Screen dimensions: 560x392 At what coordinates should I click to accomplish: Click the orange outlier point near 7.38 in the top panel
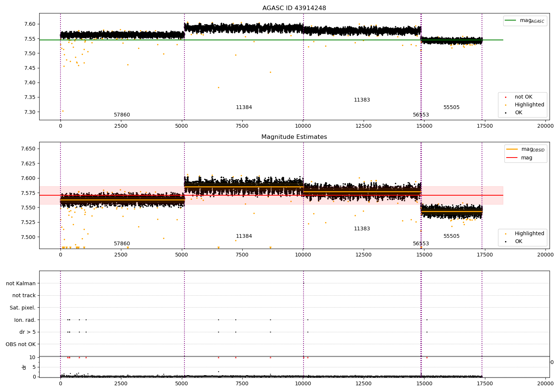(218, 87)
